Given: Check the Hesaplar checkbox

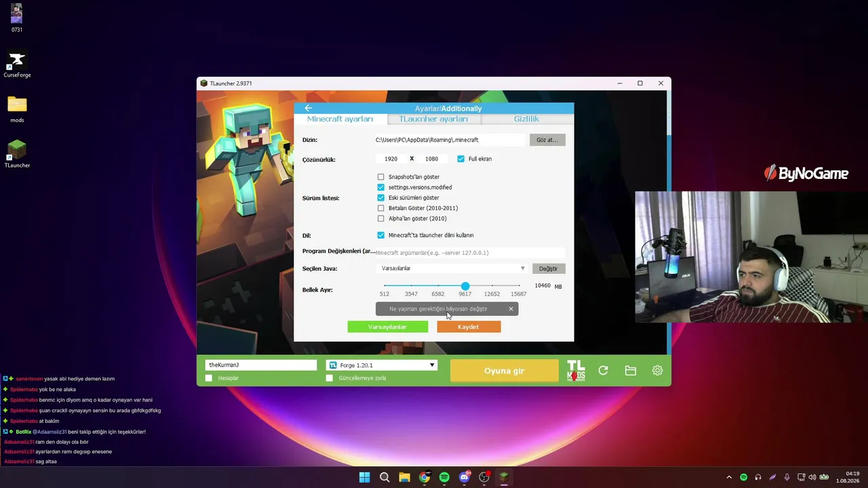Looking at the screenshot, I should click(x=209, y=378).
